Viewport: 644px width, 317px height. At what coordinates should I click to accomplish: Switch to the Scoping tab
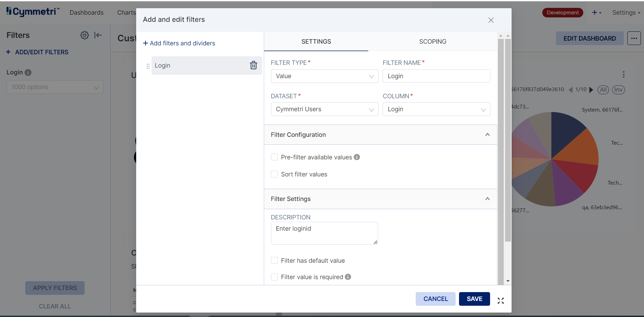tap(432, 42)
